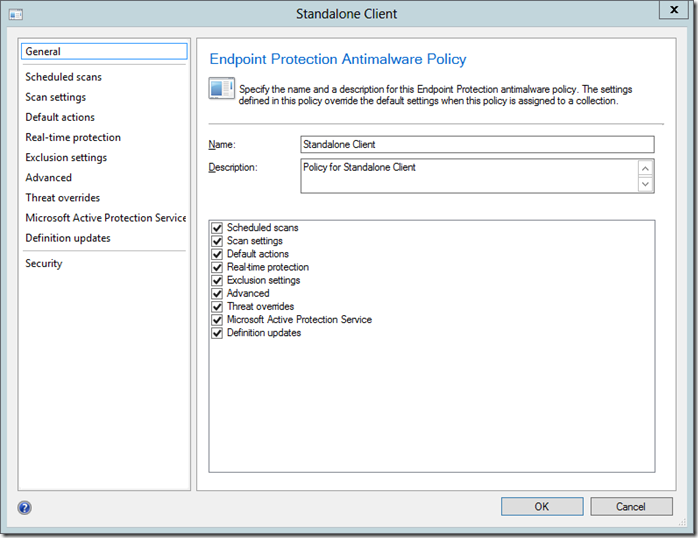698x538 pixels.
Task: Select Advanced in the left sidebar
Action: point(49,178)
